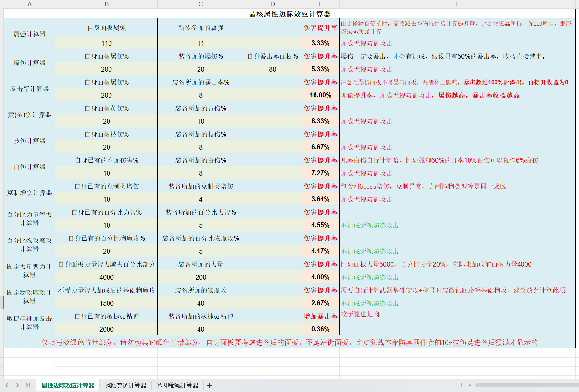Select note 几率白伤自行计算哈 cell

(457, 160)
